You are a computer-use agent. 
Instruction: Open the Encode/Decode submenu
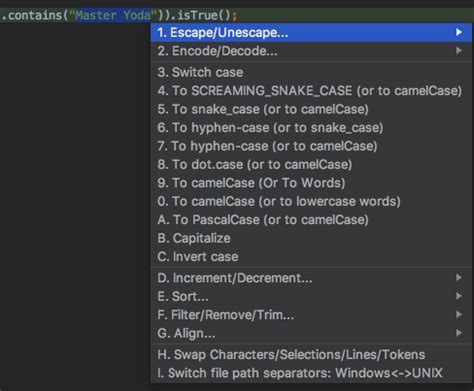(311, 51)
